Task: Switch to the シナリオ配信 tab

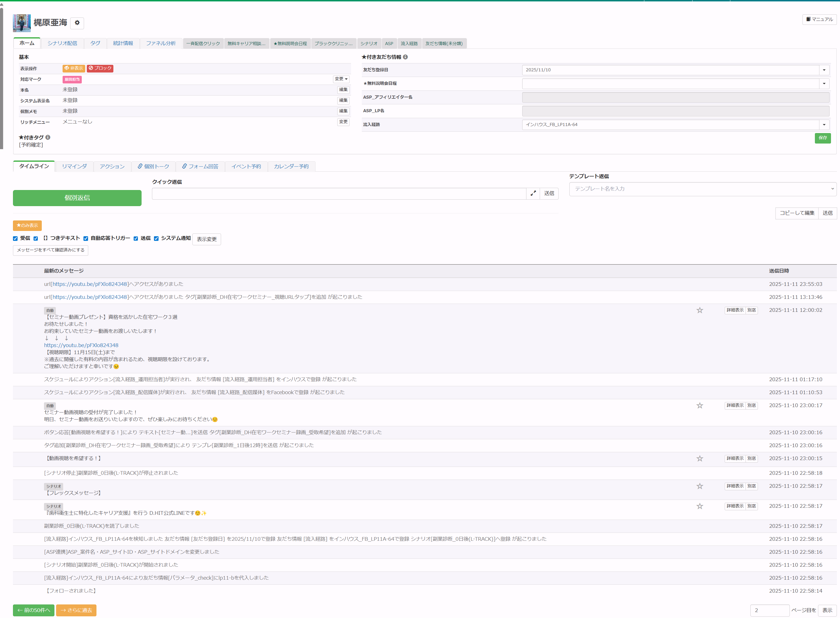Action: point(62,43)
